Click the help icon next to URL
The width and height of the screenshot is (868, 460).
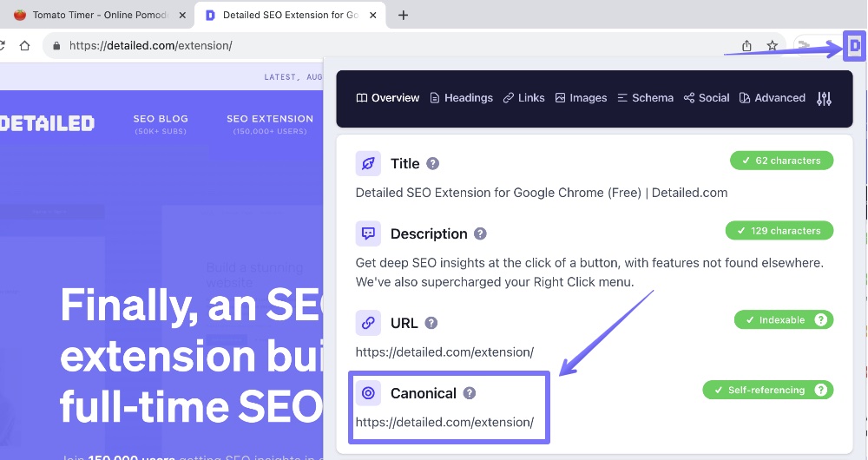[x=431, y=323]
